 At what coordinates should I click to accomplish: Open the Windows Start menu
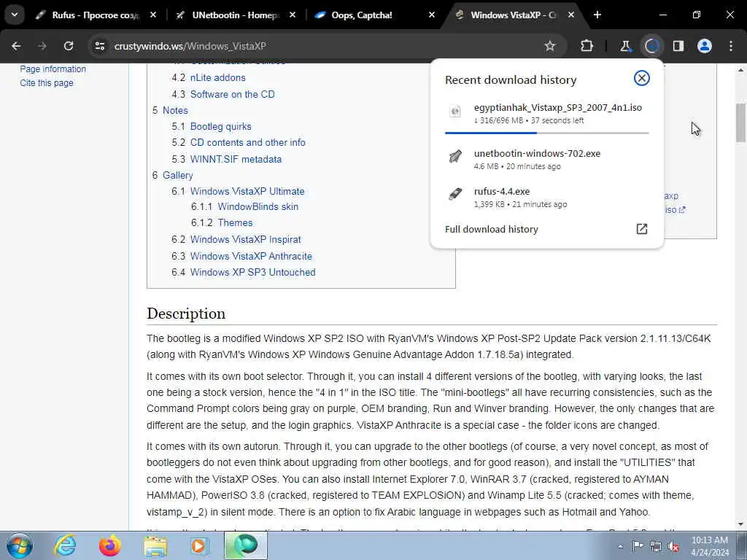coord(20,545)
